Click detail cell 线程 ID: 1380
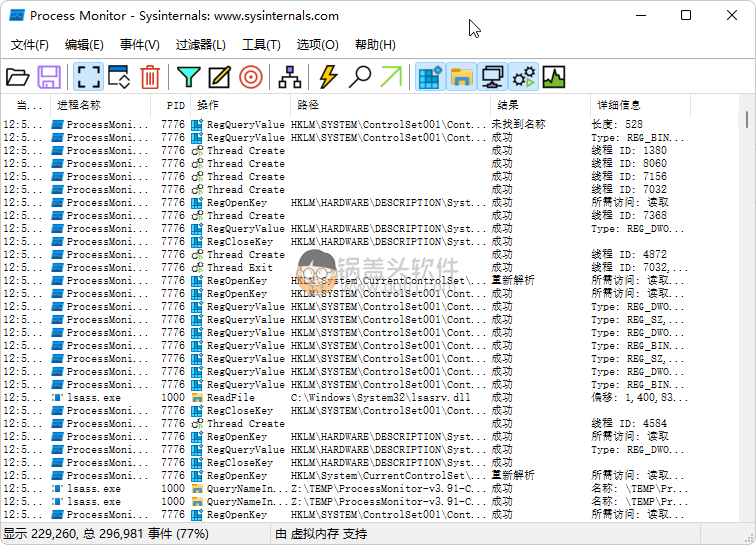 629,150
